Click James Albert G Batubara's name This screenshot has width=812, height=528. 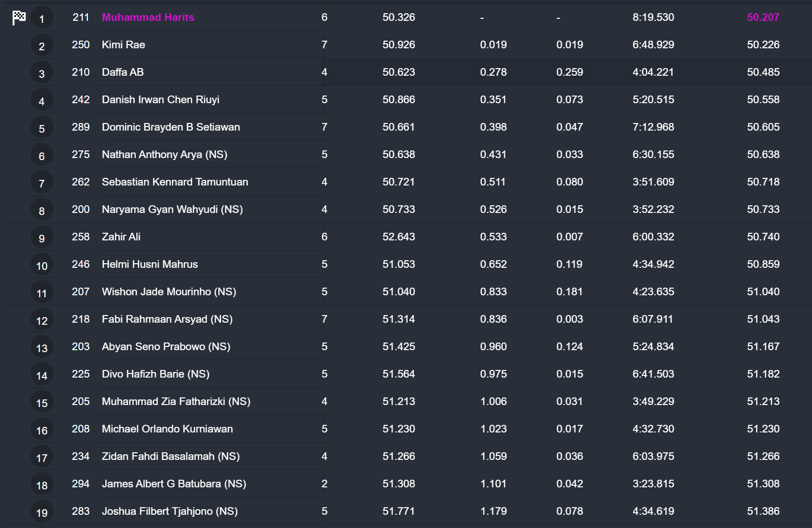point(173,484)
